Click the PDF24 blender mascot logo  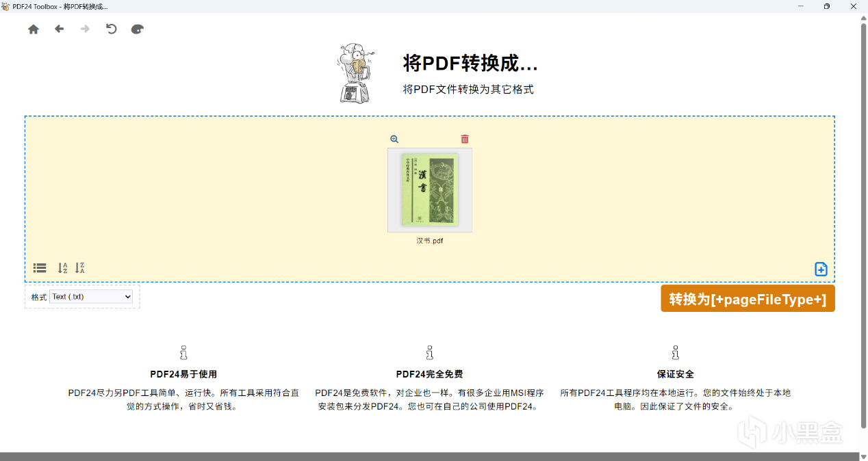coord(356,73)
